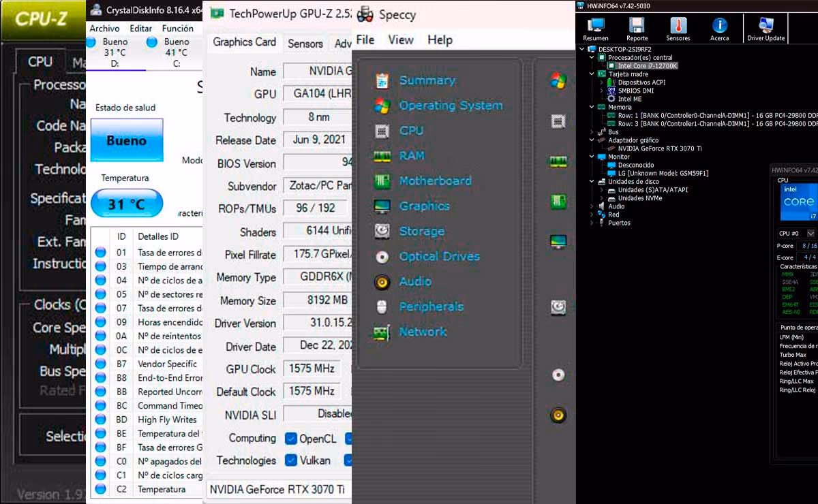
Task: Click Bueno health status button
Action: [x=126, y=140]
